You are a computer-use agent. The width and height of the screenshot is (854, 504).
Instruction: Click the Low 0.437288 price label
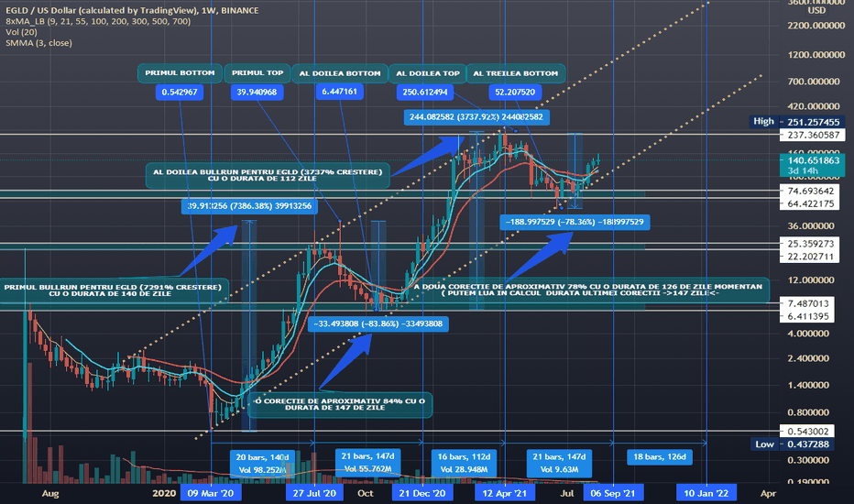(792, 444)
